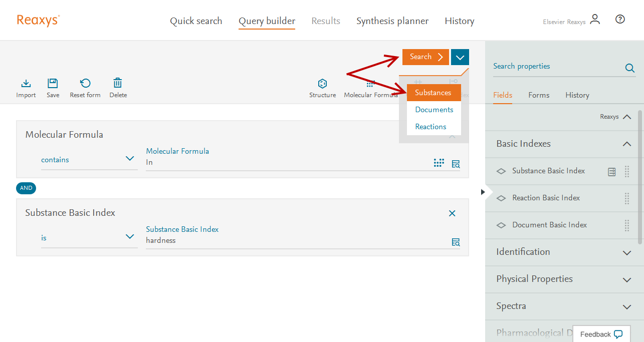Expand the Physical Properties section

626,279
